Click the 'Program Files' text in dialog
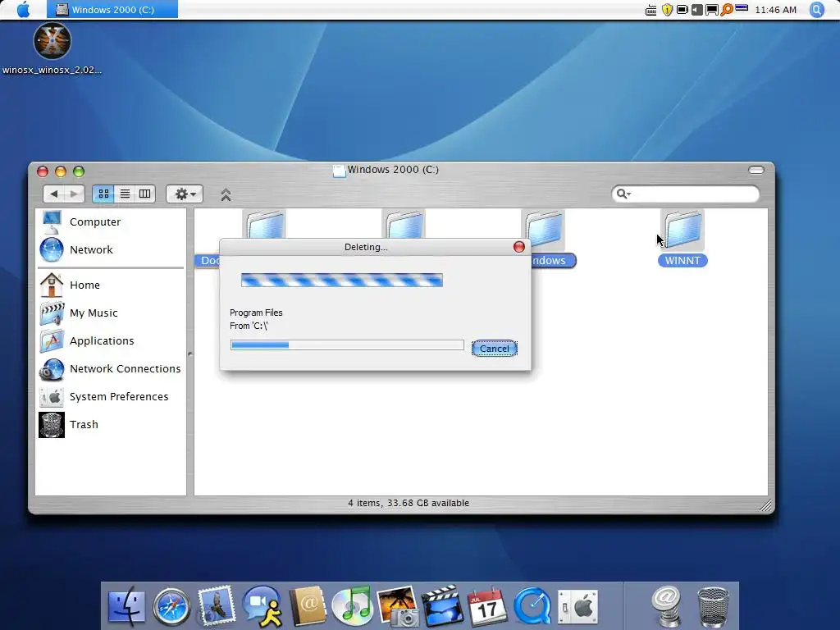 click(x=256, y=313)
